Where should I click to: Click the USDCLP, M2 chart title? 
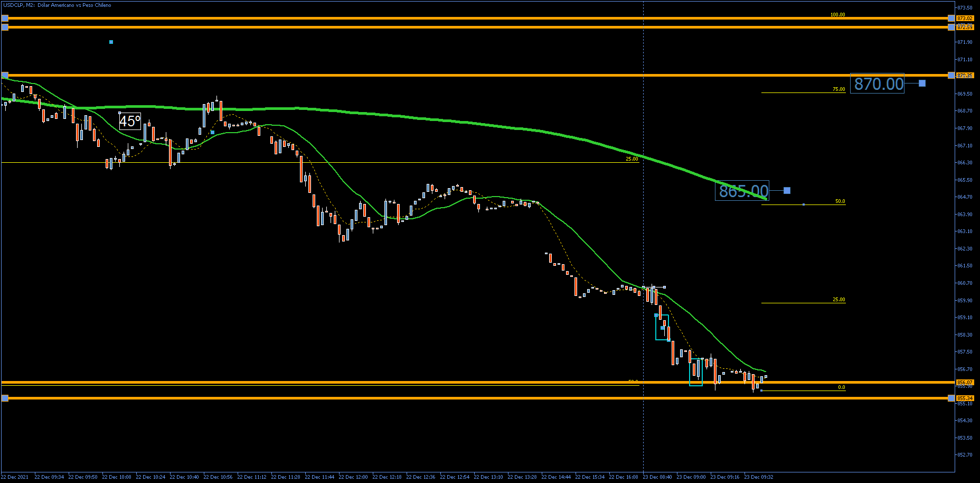point(58,5)
